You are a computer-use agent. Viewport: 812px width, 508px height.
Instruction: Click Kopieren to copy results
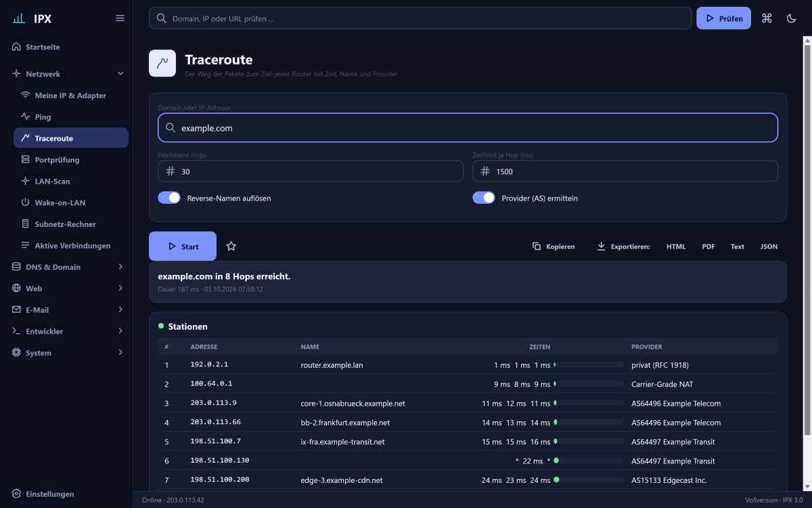tap(554, 247)
